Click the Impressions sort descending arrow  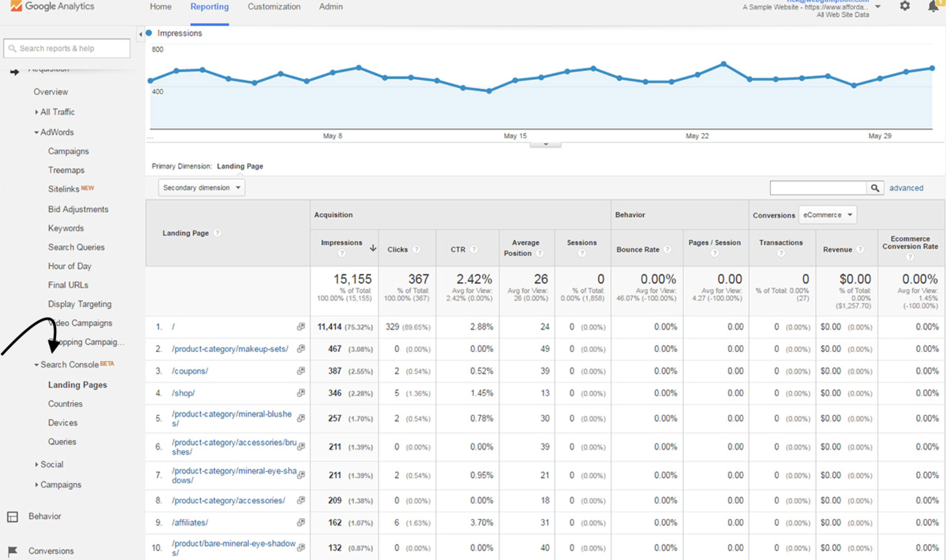(x=373, y=248)
